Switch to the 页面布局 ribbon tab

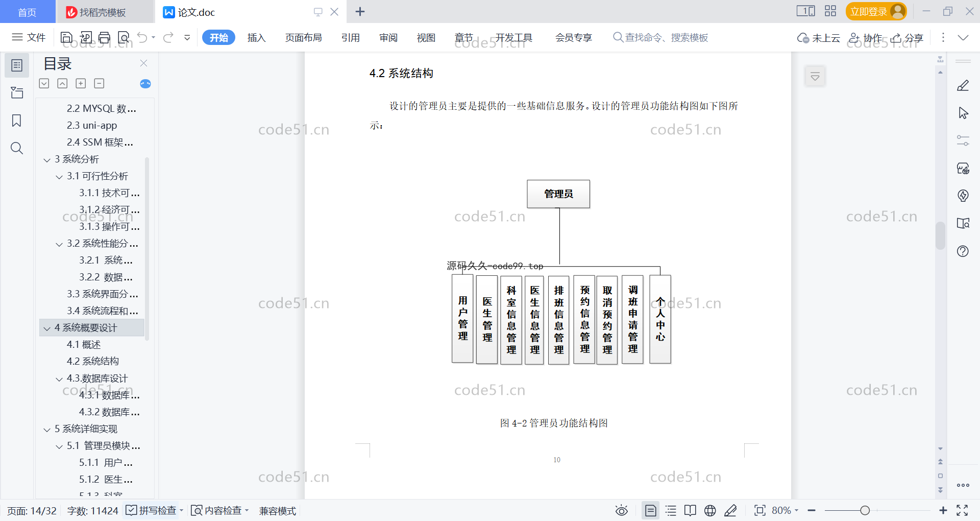[x=303, y=37]
